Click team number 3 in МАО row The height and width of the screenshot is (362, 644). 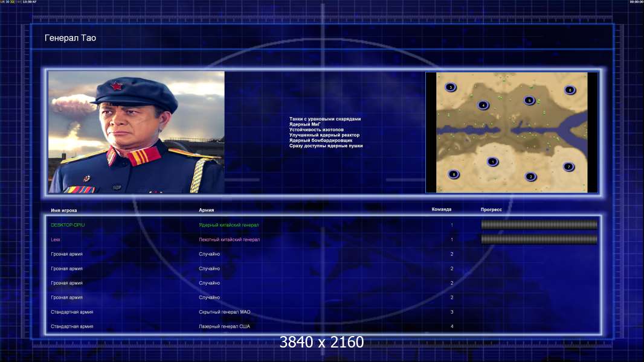[x=452, y=312]
